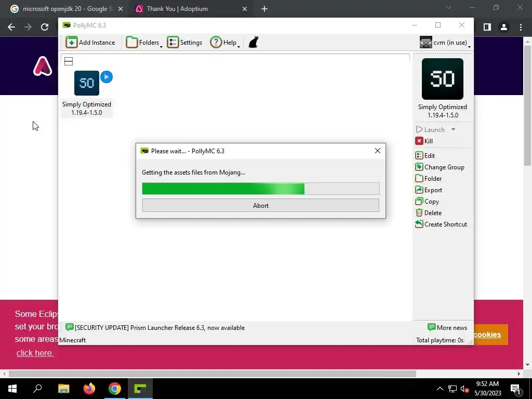Image resolution: width=532 pixels, height=399 pixels.
Task: Click the browser horizontal scrollbar
Action: tap(212, 374)
